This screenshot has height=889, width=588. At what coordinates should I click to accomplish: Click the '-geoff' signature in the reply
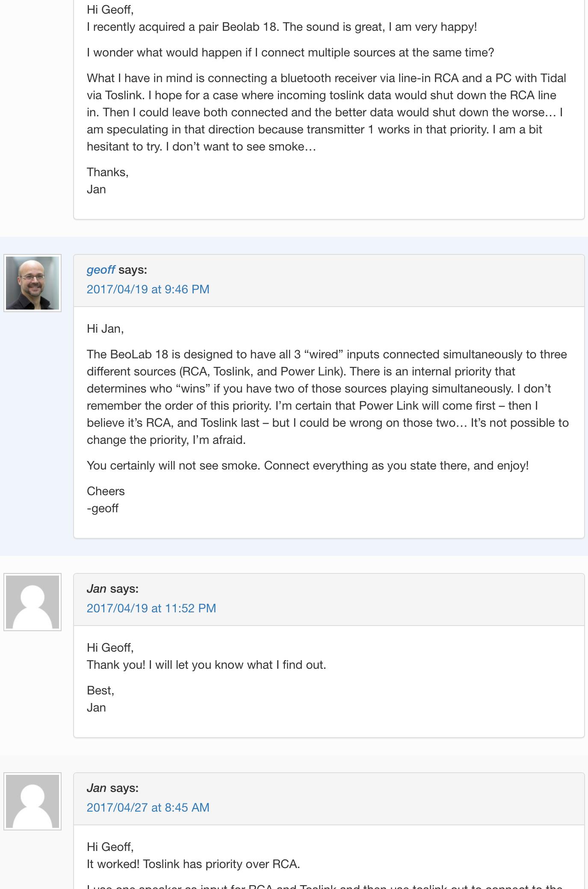(103, 508)
